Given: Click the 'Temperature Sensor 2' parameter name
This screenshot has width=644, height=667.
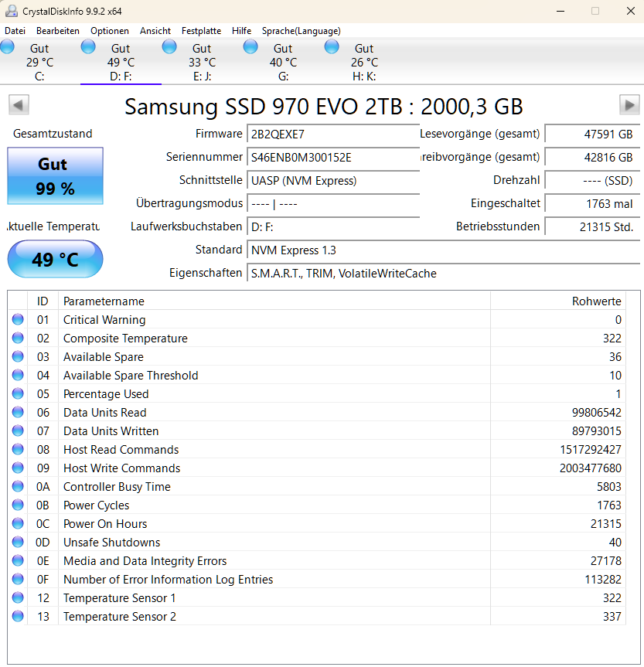Looking at the screenshot, I should click(x=120, y=617).
